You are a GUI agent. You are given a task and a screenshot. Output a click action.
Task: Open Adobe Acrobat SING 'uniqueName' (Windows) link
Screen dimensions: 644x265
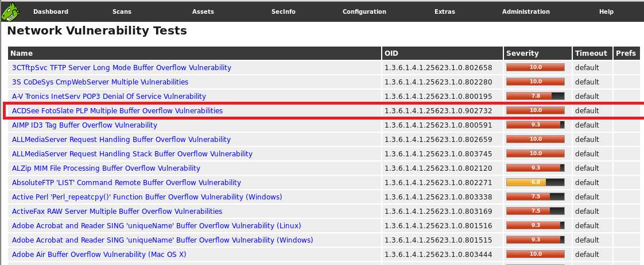coord(162,240)
